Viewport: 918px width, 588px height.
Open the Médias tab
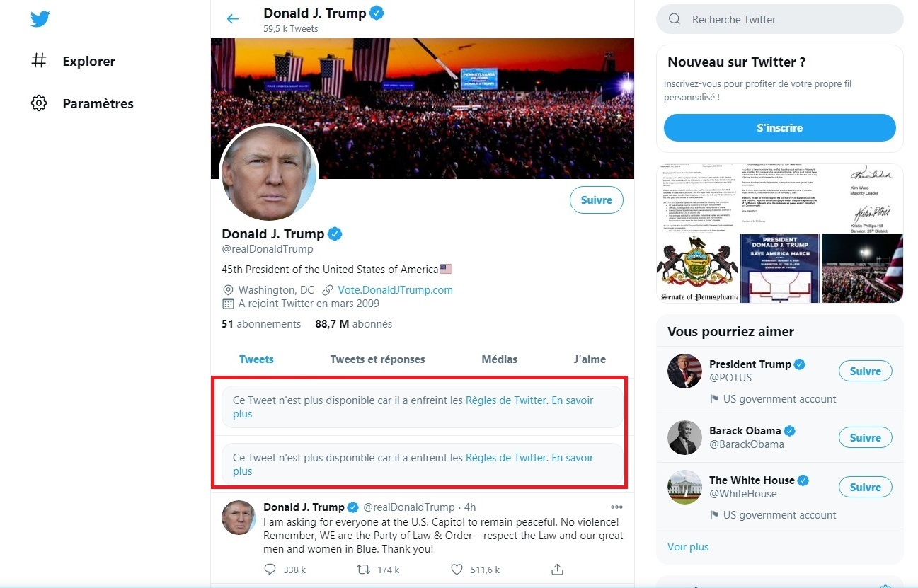[x=499, y=359]
